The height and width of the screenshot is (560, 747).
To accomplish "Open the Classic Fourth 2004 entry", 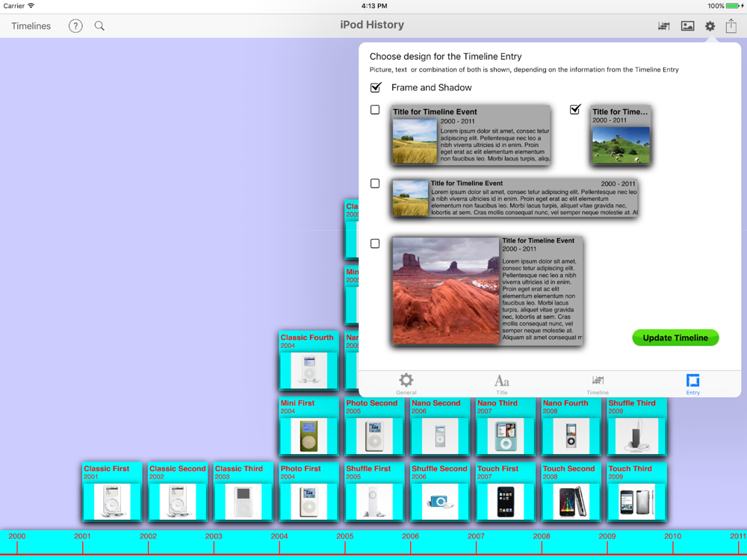I will [309, 361].
